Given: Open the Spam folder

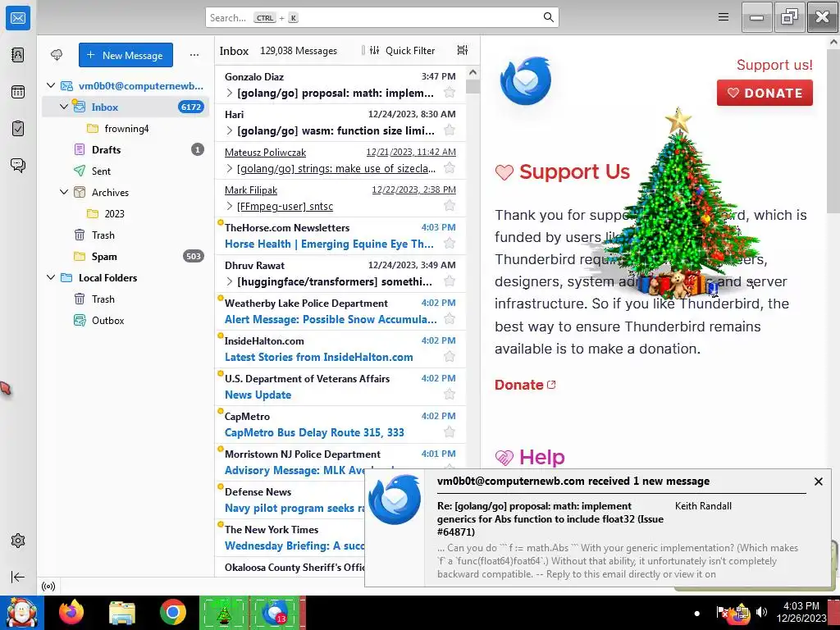Looking at the screenshot, I should point(126,256).
